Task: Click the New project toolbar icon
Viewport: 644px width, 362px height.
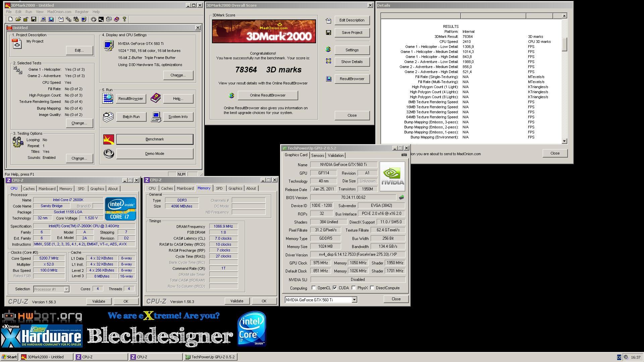Action: 10,19
